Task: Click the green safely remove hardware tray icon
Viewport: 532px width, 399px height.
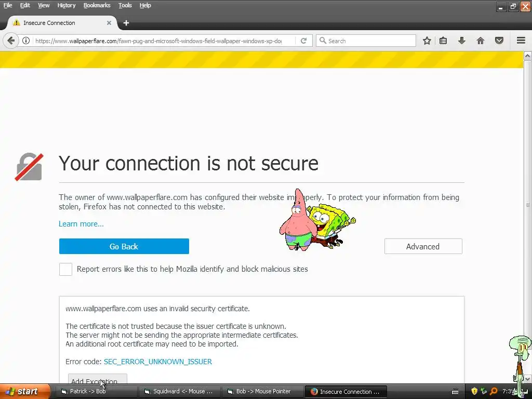Action: pos(484,391)
